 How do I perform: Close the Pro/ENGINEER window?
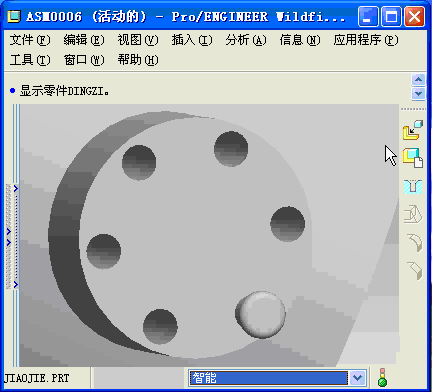414,16
